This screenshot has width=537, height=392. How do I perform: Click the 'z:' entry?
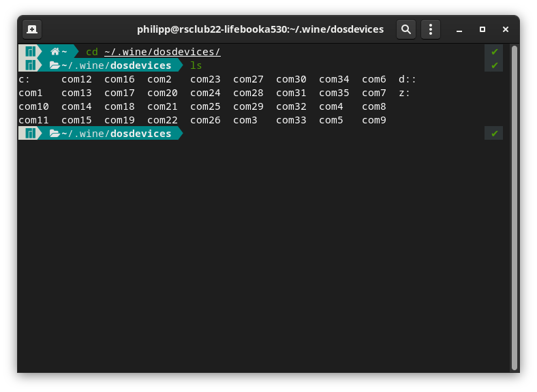point(404,93)
